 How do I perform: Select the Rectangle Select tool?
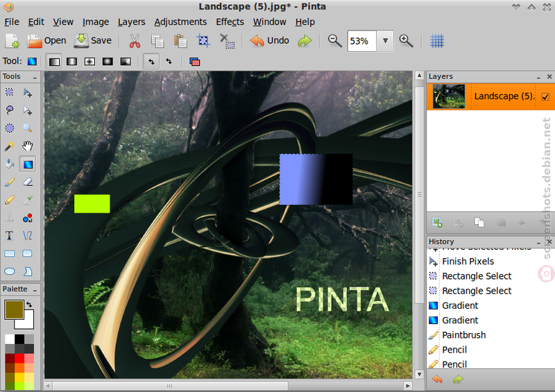click(10, 92)
